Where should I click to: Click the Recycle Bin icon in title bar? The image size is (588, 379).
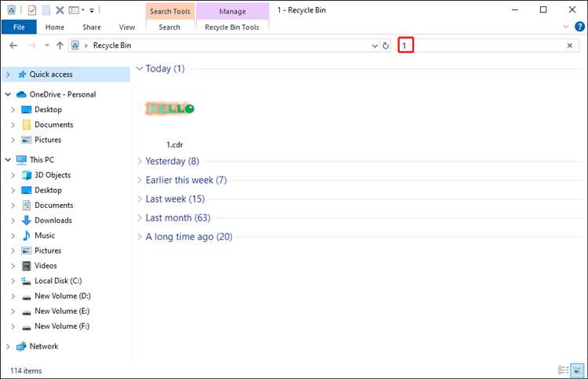coord(11,10)
